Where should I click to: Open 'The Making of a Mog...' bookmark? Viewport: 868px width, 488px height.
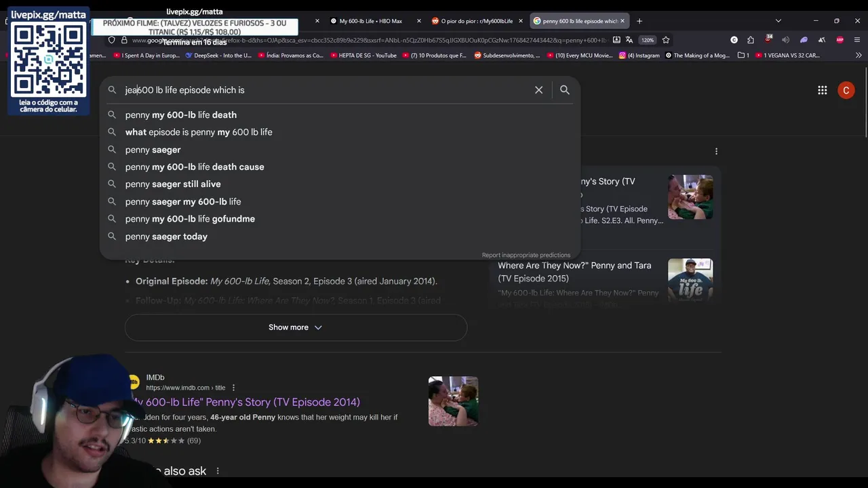click(x=698, y=56)
